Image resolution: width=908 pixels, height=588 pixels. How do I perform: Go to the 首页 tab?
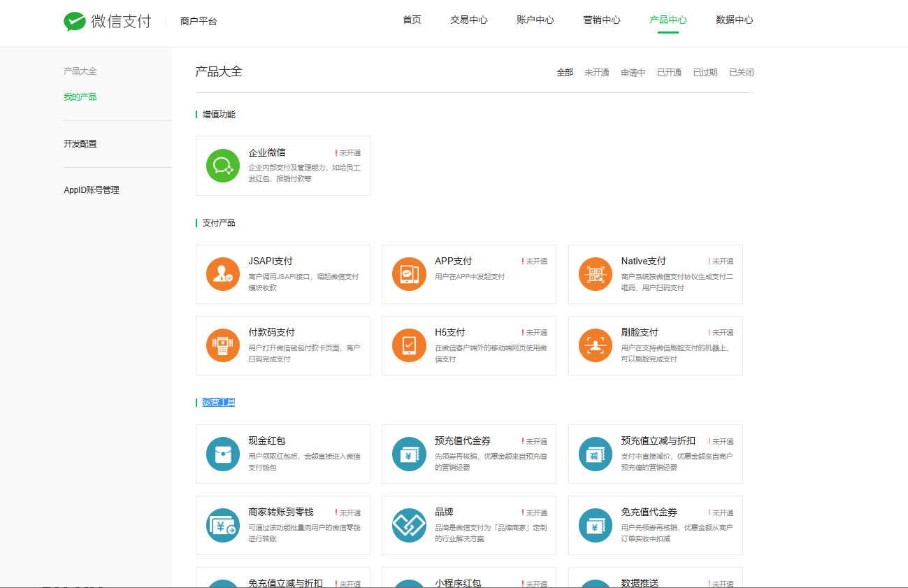412,20
